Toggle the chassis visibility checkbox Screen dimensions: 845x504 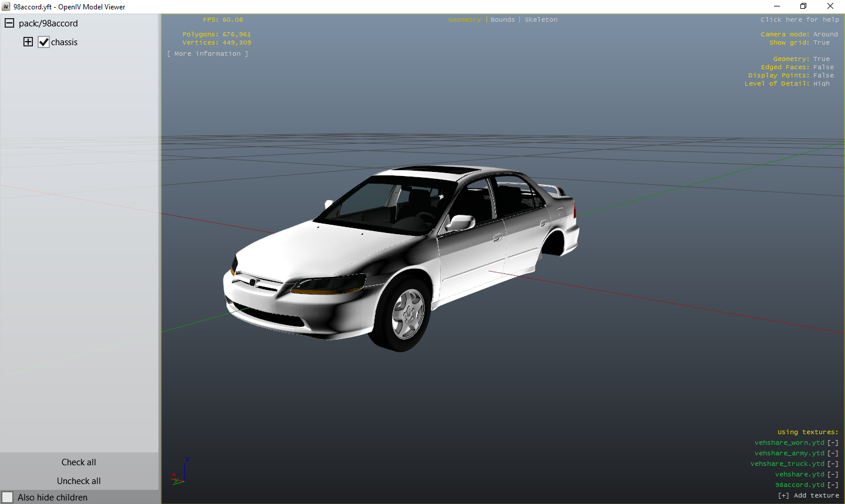coord(43,42)
